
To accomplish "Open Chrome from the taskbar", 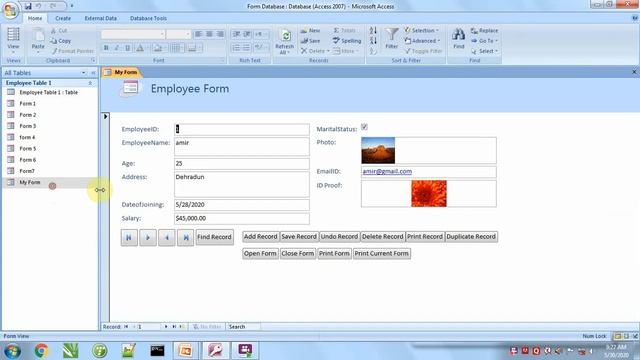I will (x=41, y=351).
